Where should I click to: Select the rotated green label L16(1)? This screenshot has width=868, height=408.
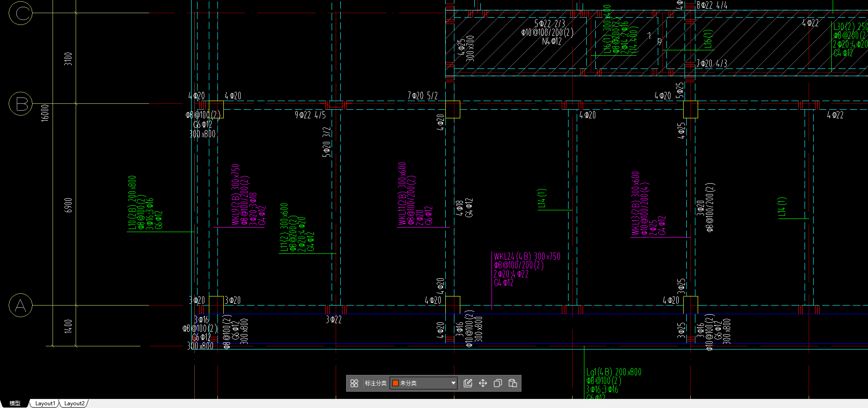pyautogui.click(x=708, y=39)
